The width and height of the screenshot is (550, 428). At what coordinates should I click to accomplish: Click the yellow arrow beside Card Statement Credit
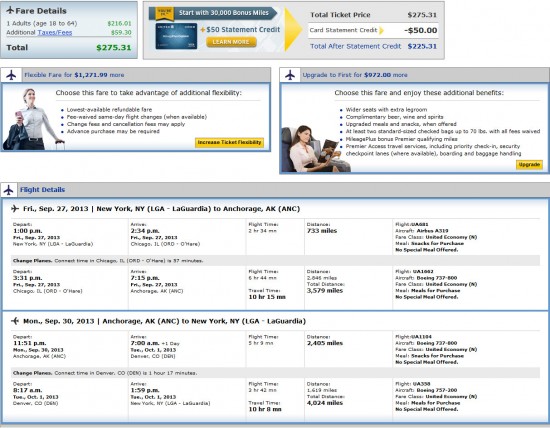coord(382,31)
